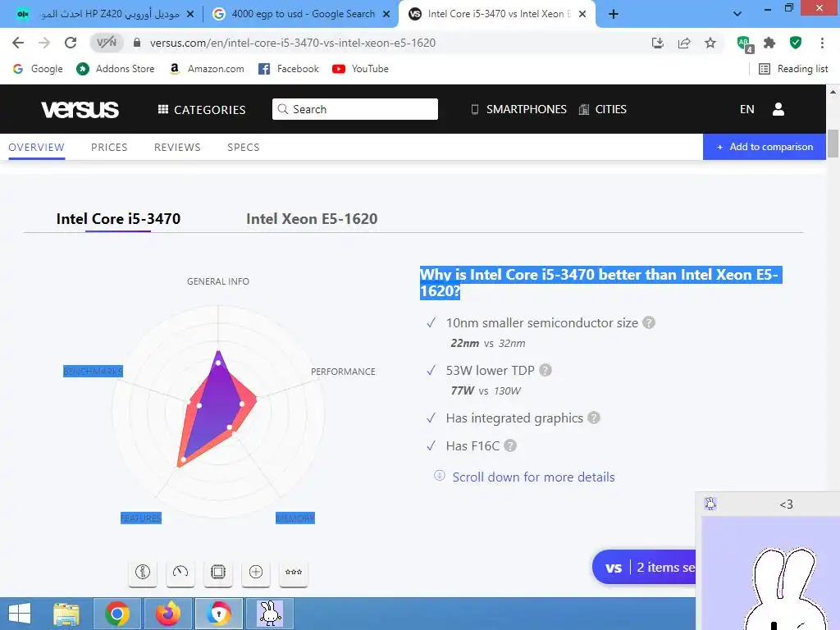Select the OVERVIEW tab
Viewport: 840px width, 630px height.
36,148
